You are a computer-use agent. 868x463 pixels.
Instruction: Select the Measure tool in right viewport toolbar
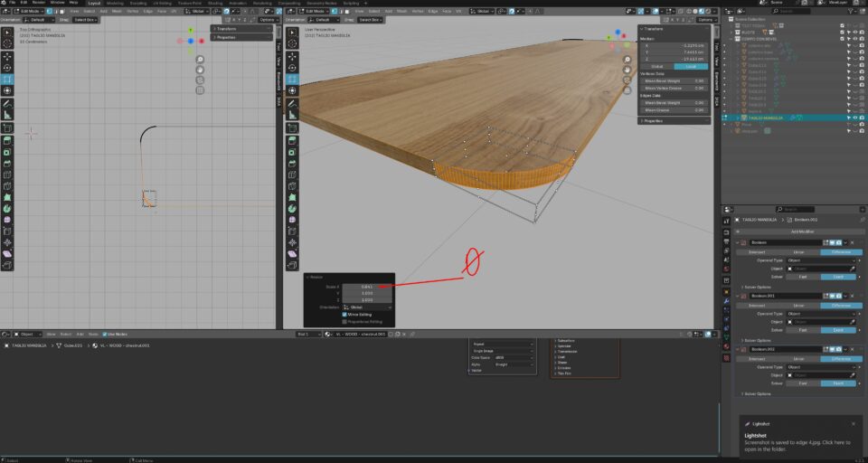click(292, 115)
